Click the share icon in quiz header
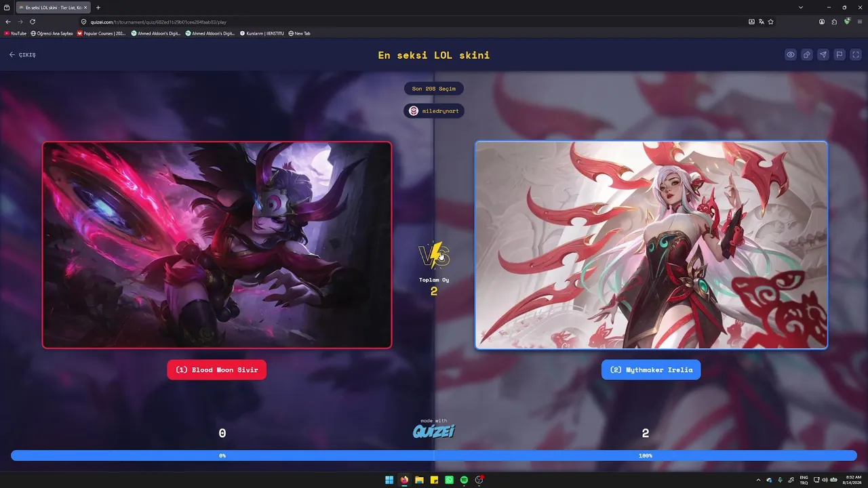 [x=807, y=55]
